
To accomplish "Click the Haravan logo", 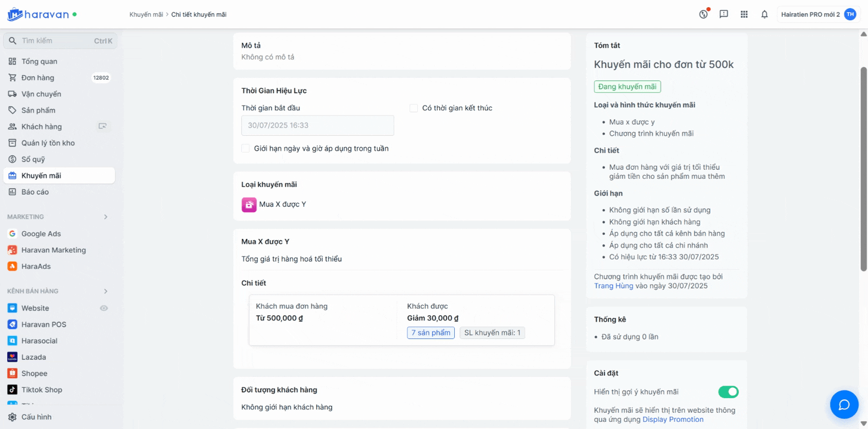I will tap(39, 14).
